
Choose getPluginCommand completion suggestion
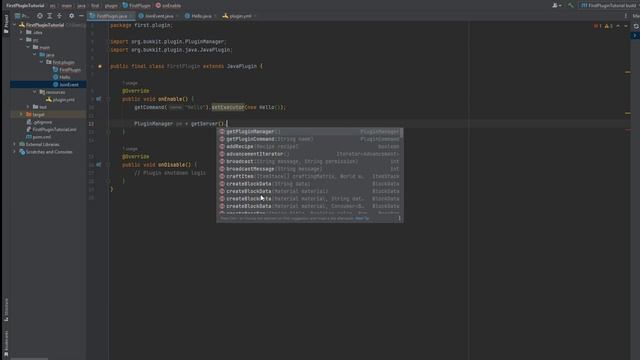309,139
